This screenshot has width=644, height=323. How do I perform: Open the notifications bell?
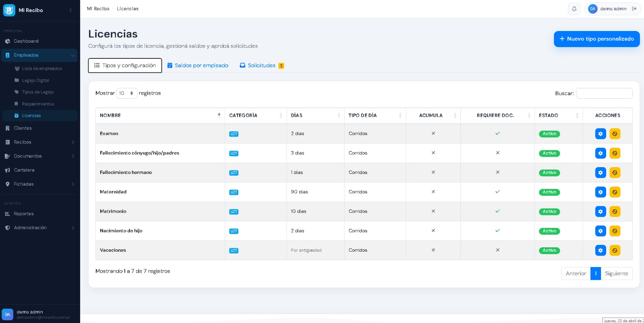pos(574,9)
